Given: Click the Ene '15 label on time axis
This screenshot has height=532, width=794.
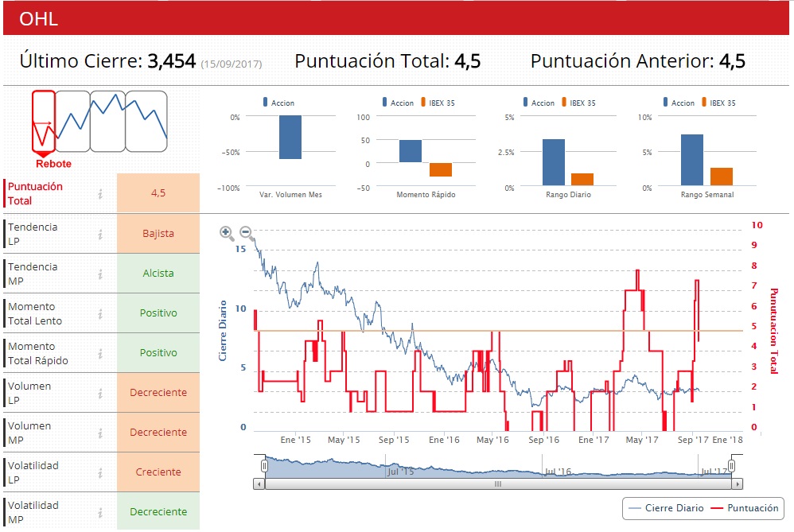Looking at the screenshot, I should [296, 440].
